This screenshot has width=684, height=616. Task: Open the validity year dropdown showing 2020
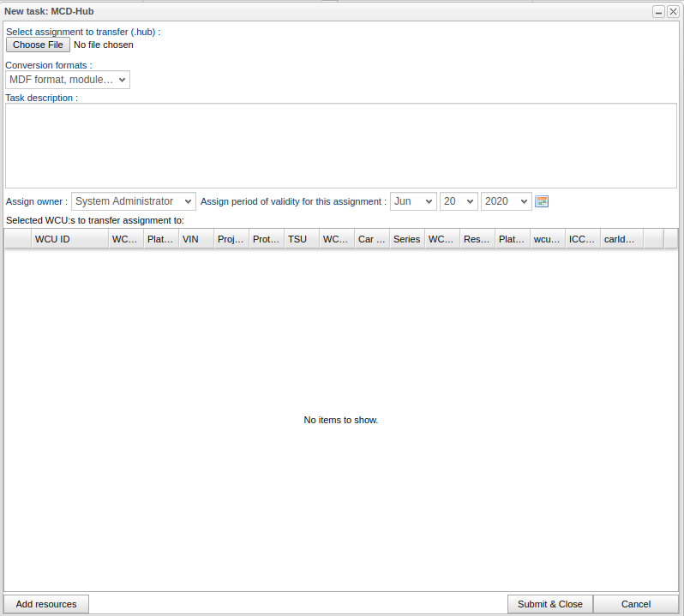[506, 201]
